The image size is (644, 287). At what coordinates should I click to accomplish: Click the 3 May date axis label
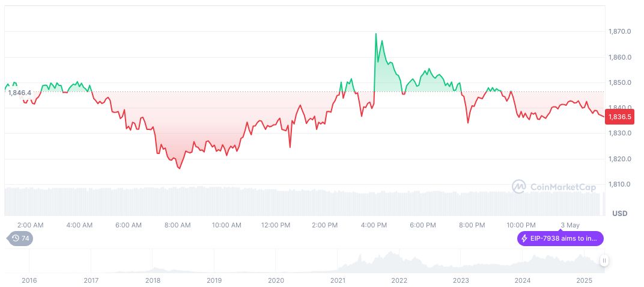(570, 225)
